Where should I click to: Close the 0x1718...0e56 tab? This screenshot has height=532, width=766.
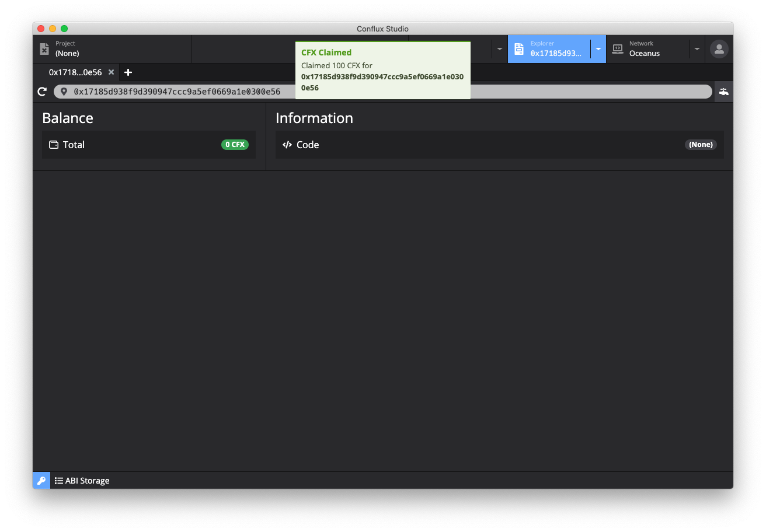111,72
